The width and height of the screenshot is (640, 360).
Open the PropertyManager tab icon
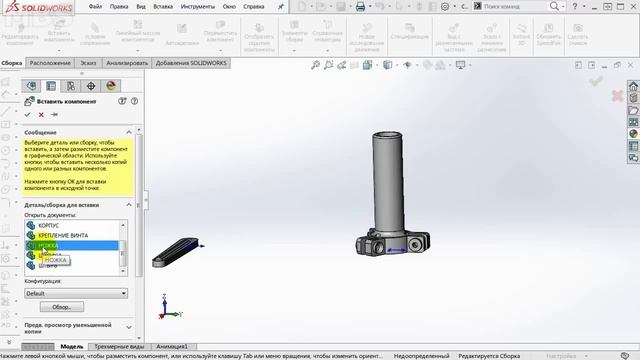pyautogui.click(x=51, y=86)
